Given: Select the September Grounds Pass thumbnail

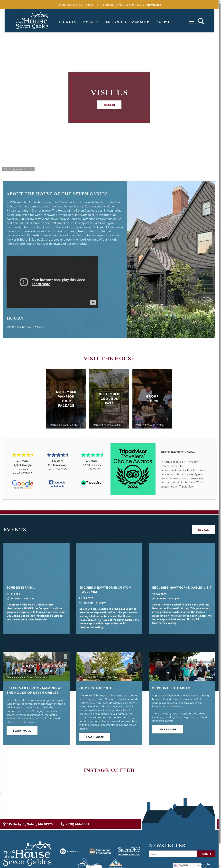Looking at the screenshot, I should [x=109, y=398].
